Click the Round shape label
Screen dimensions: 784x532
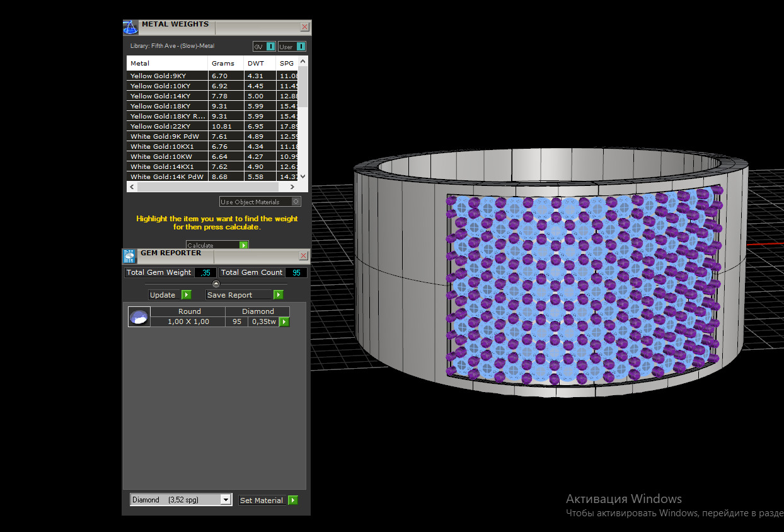tap(188, 311)
